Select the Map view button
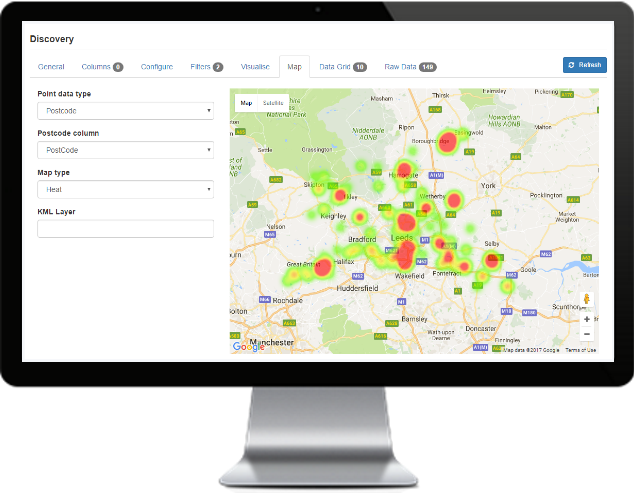Image resolution: width=636 pixels, height=493 pixels. 246,103
